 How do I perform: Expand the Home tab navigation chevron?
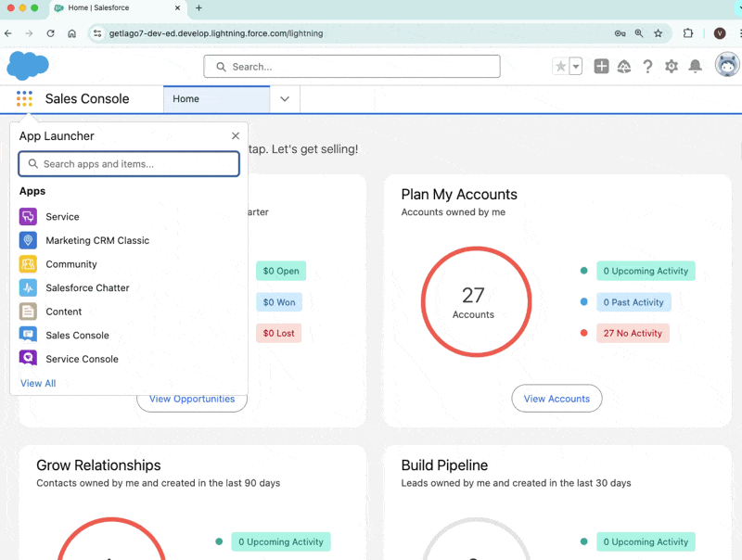(285, 99)
